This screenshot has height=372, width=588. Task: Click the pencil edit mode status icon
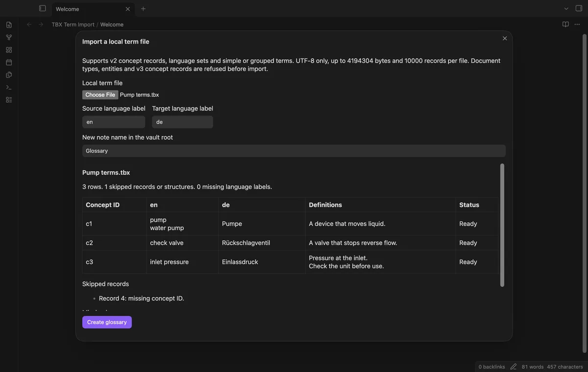(513, 367)
